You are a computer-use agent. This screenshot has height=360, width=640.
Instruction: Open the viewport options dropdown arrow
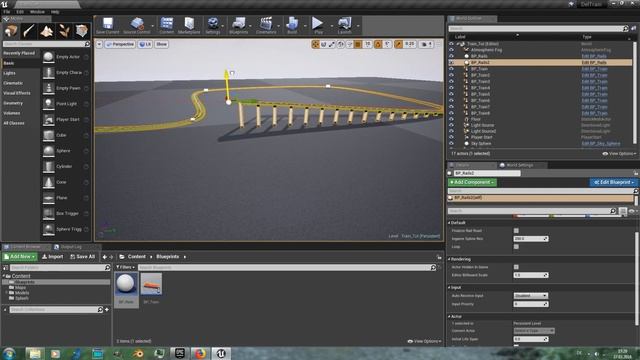[x=99, y=44]
